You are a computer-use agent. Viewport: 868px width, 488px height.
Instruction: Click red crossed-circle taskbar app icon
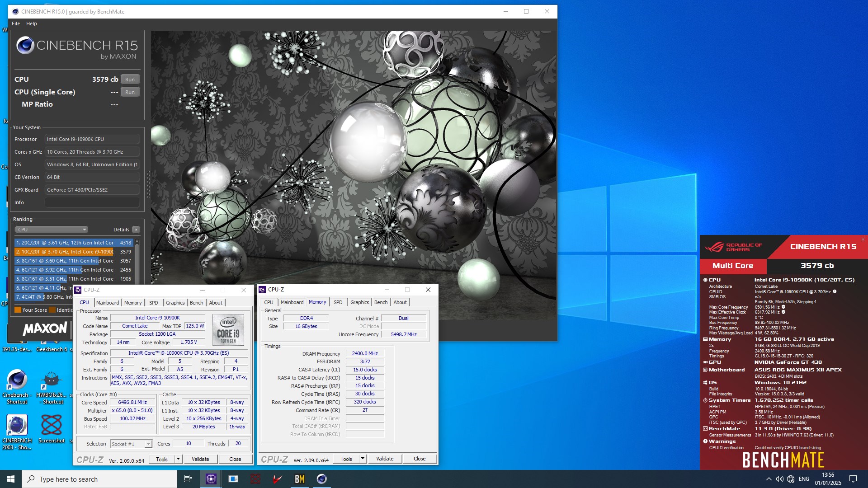(255, 479)
